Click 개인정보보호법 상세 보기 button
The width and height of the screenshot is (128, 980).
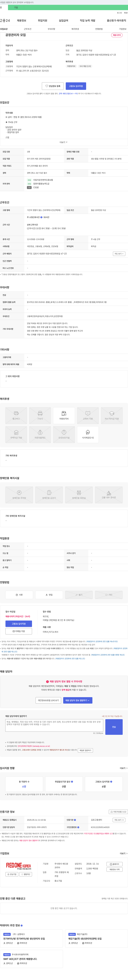click(48, 700)
